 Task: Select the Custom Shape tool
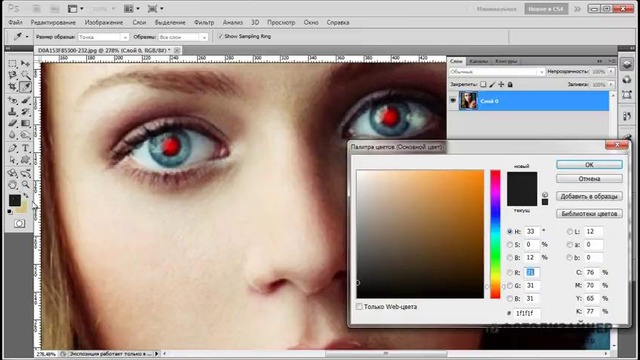pyautogui.click(x=26, y=160)
